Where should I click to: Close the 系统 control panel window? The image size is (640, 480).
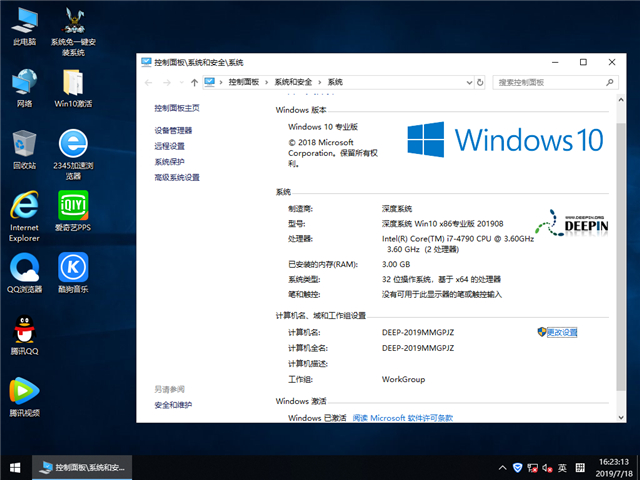tap(611, 62)
